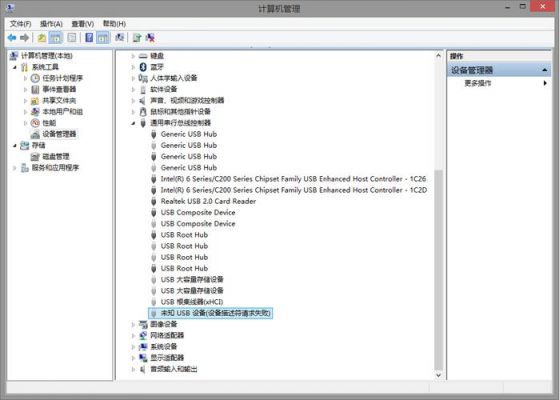Open the 操作(A) menu
The height and width of the screenshot is (400, 559).
click(51, 24)
